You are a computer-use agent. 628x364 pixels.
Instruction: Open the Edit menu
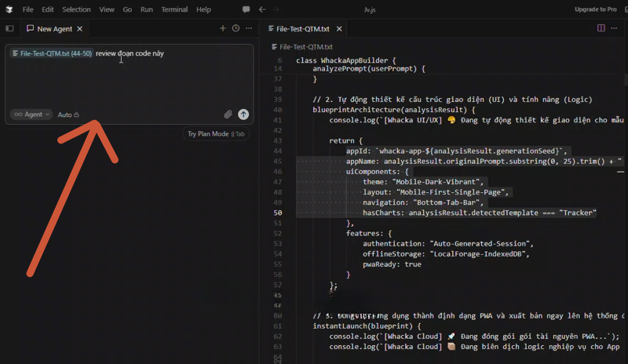48,9
